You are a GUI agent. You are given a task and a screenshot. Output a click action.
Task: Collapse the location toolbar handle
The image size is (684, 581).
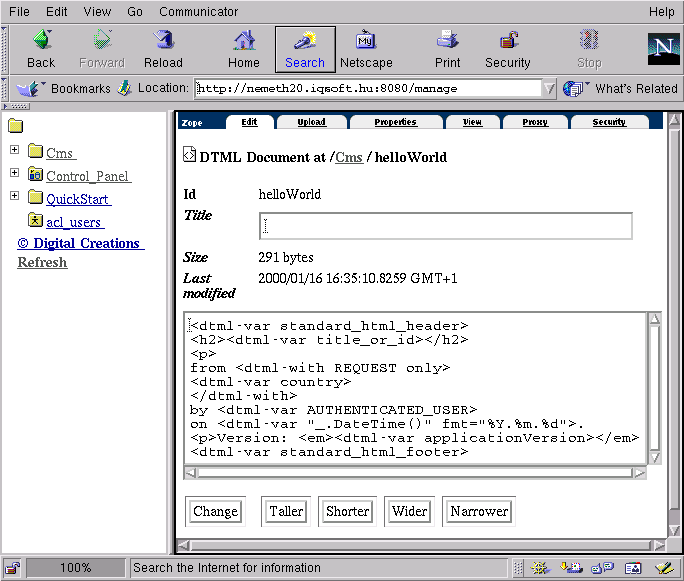(x=4, y=89)
